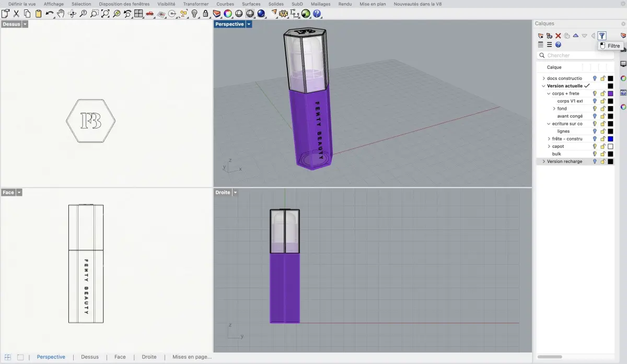Image resolution: width=627 pixels, height=364 pixels.
Task: Collapse the corps + frete layer
Action: click(549, 93)
